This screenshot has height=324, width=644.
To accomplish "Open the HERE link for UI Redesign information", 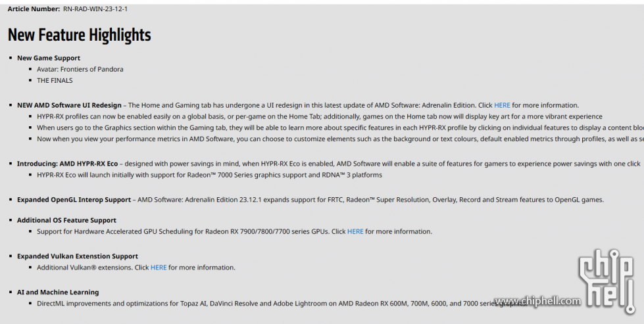I will [502, 105].
